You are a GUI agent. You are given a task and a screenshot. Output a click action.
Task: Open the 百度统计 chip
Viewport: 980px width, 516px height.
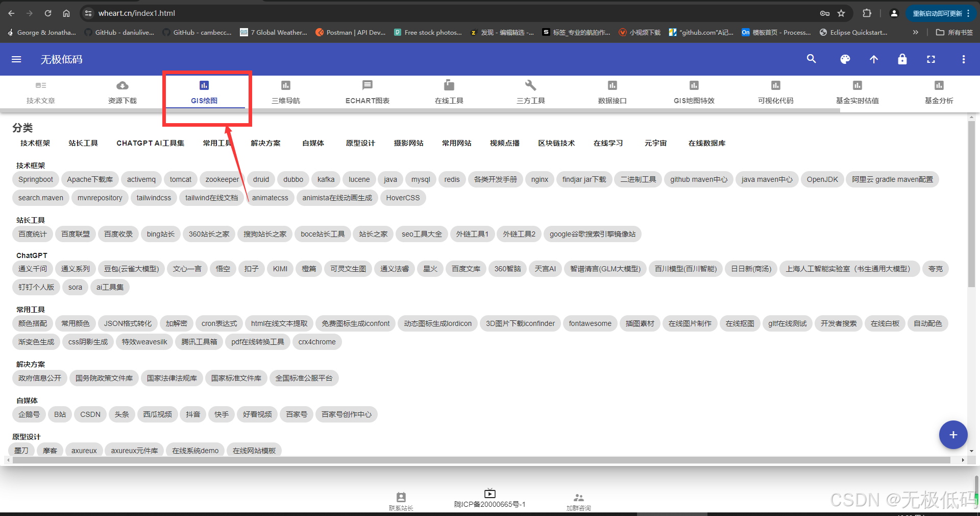pos(33,234)
